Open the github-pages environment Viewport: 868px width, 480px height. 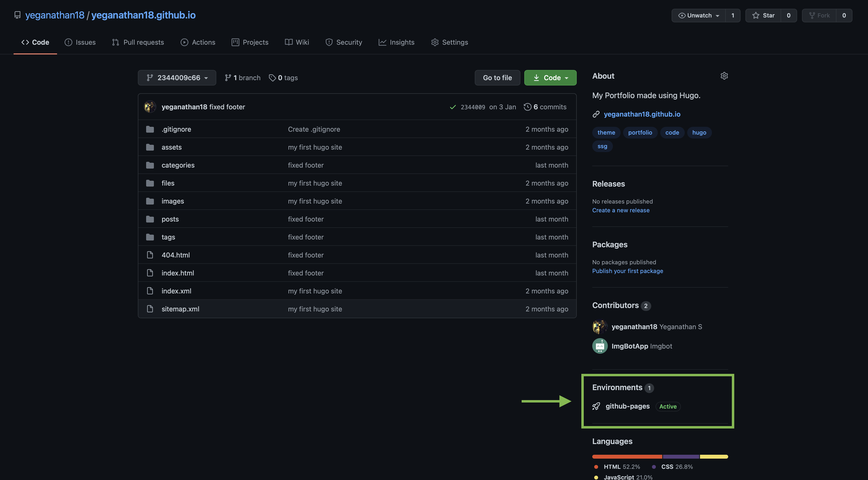[x=627, y=406]
